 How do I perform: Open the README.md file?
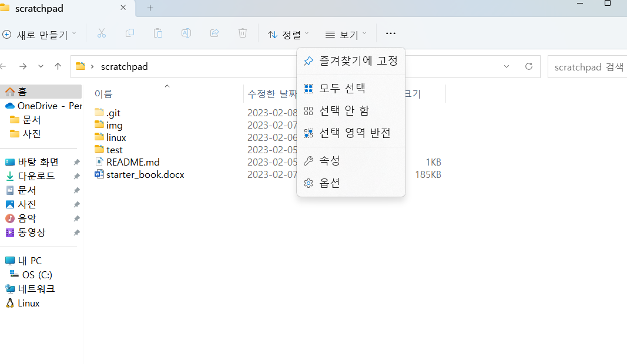tap(132, 162)
